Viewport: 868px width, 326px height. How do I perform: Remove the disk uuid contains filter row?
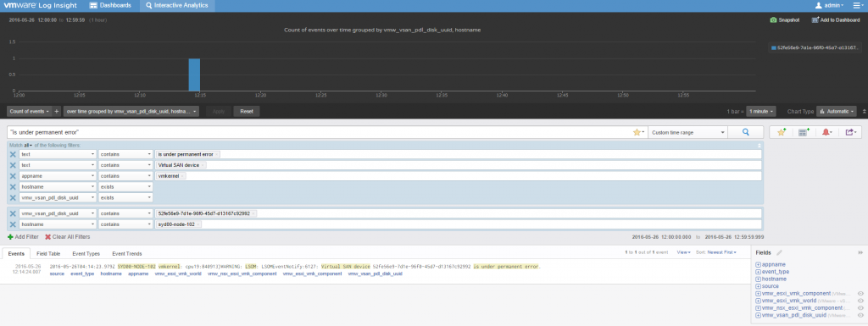pyautogui.click(x=13, y=213)
